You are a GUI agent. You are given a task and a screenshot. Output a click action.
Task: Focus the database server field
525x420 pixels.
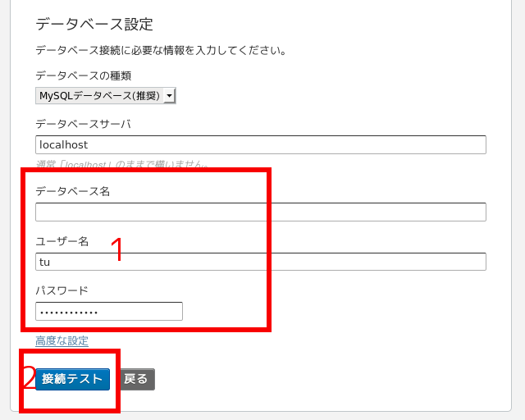coord(261,145)
